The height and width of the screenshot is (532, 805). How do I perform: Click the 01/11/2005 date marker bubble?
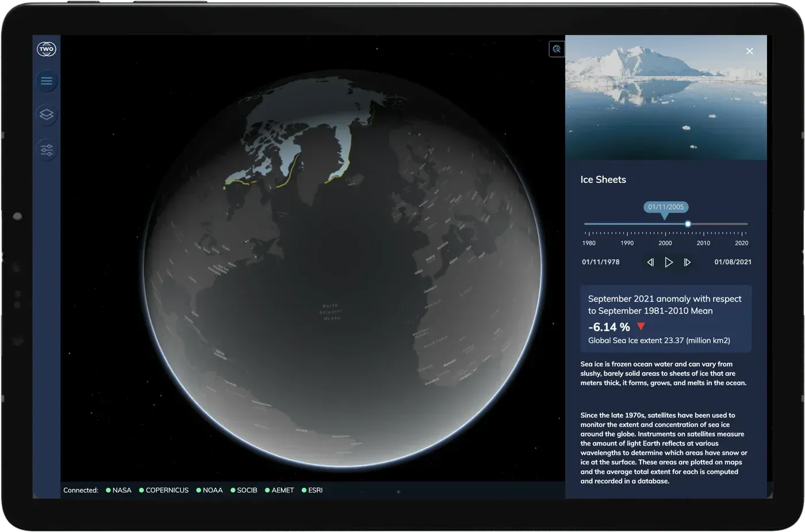tap(666, 207)
